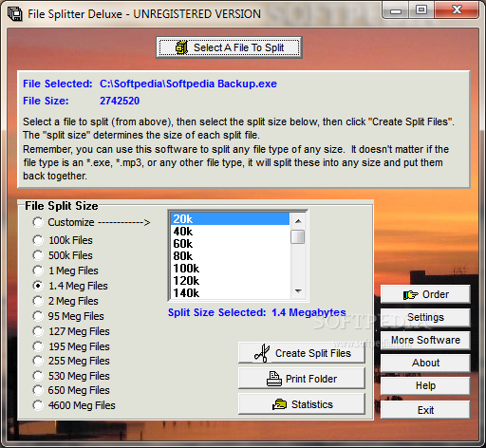
Task: Click the printer icon on Print Folder
Action: pyautogui.click(x=274, y=379)
